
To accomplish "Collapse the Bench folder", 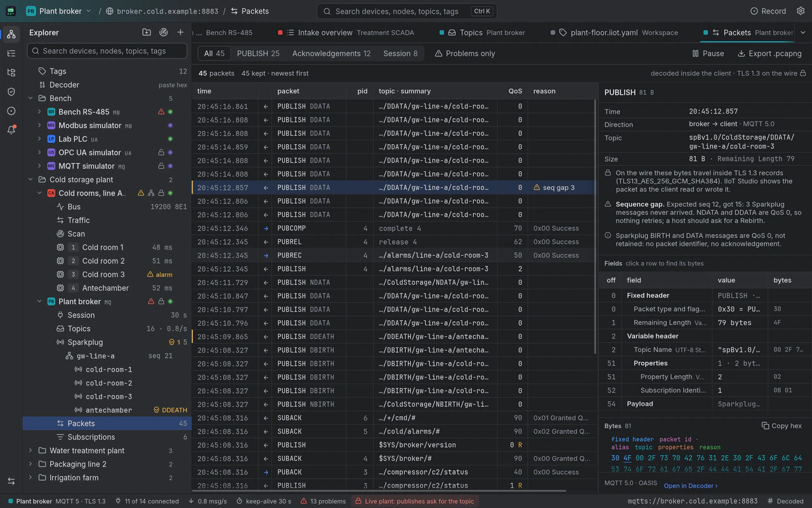I will 30,98.
